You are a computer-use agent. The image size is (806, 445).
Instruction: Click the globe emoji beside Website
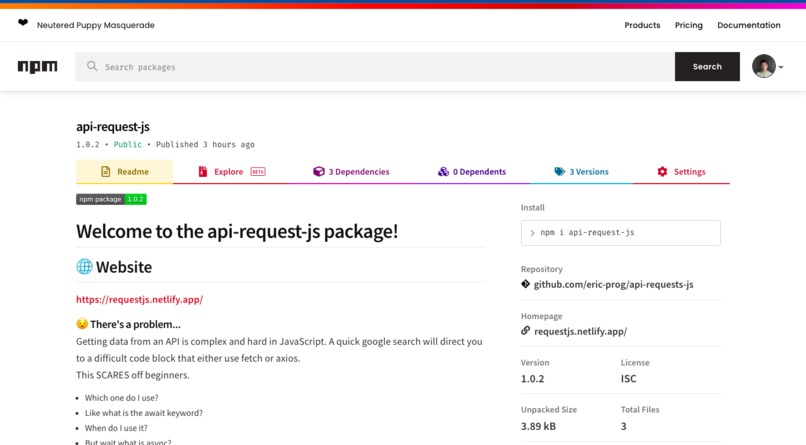(x=84, y=267)
